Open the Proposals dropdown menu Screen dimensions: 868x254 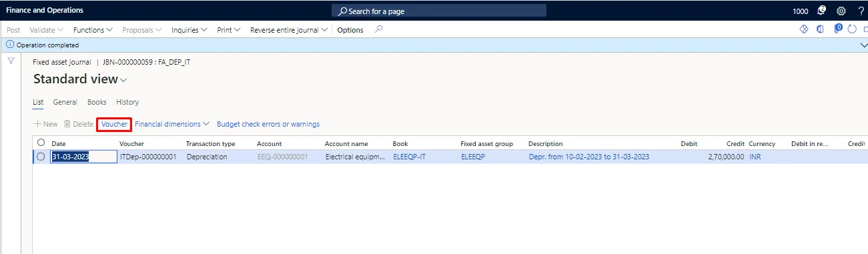pos(142,30)
